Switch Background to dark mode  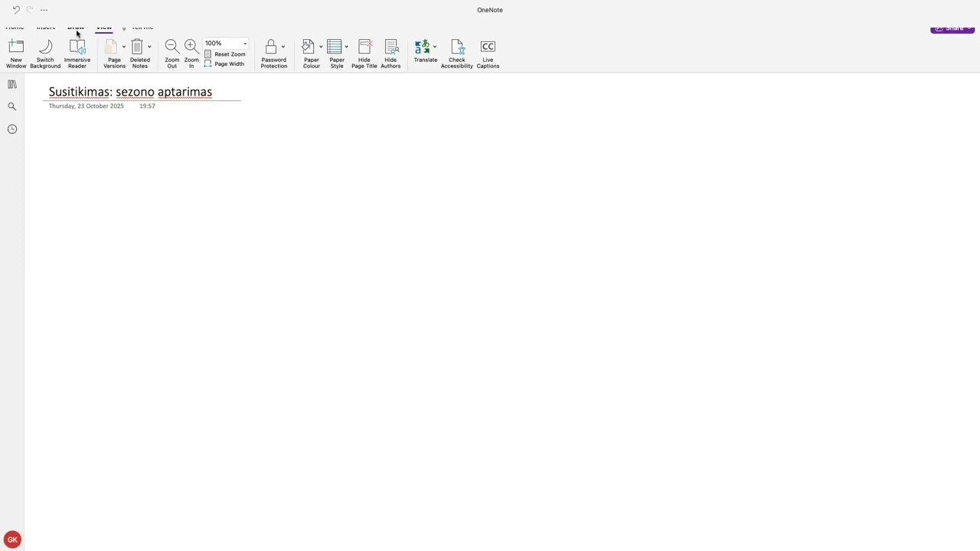pyautogui.click(x=45, y=54)
